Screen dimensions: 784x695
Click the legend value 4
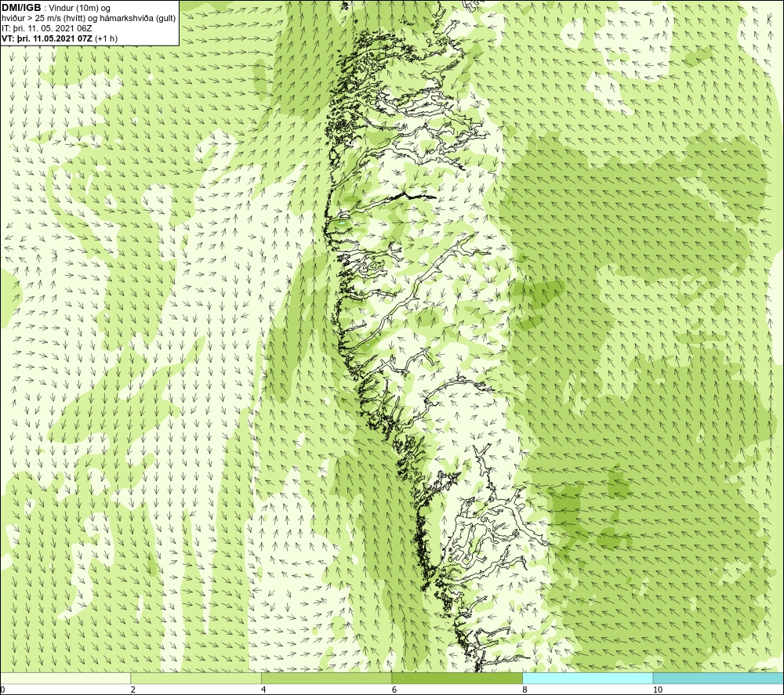point(263,690)
